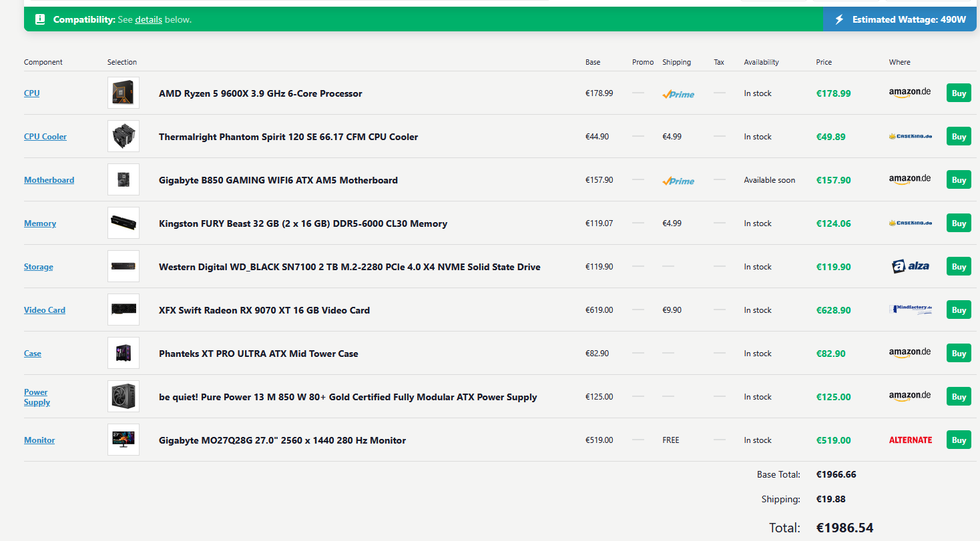Click the Amazon.de logo in CPU row

pos(910,93)
